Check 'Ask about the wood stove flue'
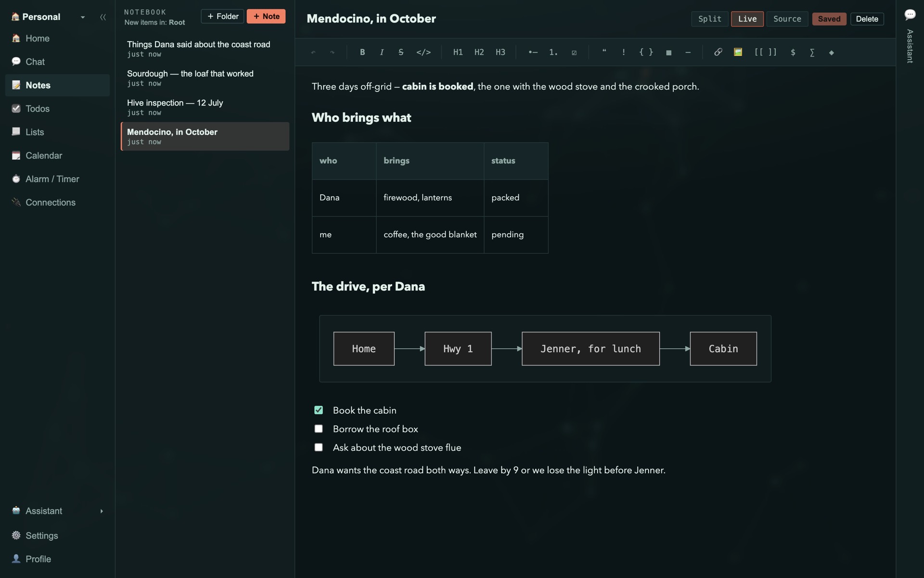Viewport: 924px width, 578px height. [x=319, y=447]
